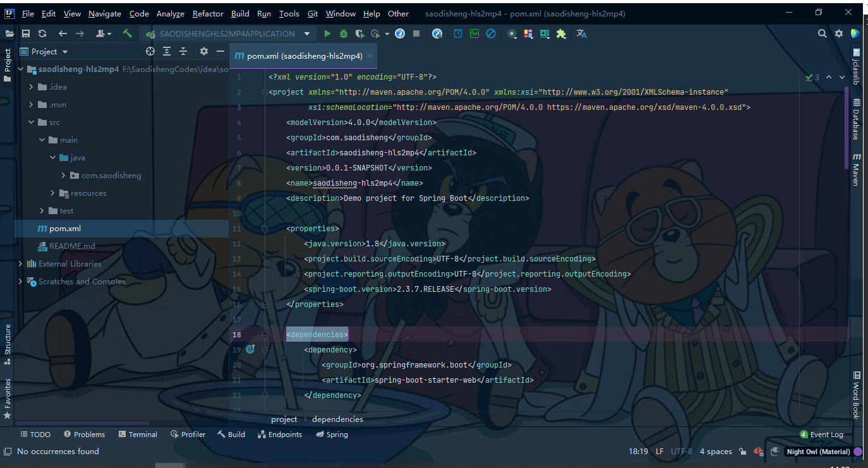Navigate forward with the right arrow
The height and width of the screenshot is (468, 868).
80,33
